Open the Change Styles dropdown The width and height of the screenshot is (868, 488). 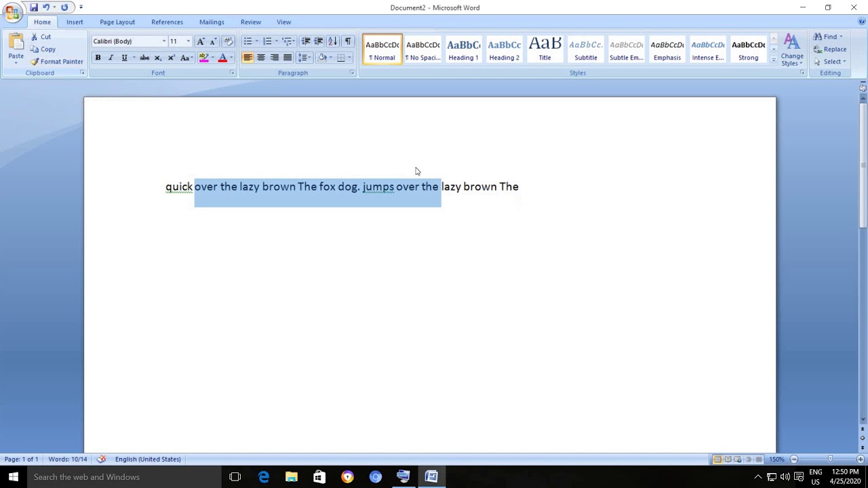791,50
